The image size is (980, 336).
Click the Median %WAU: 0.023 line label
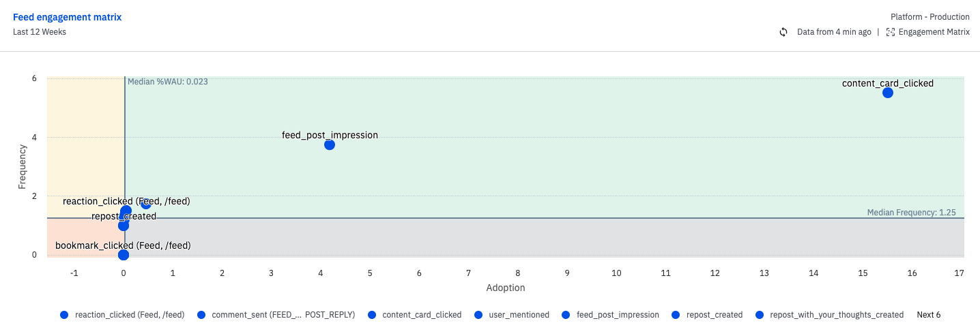[x=168, y=82]
